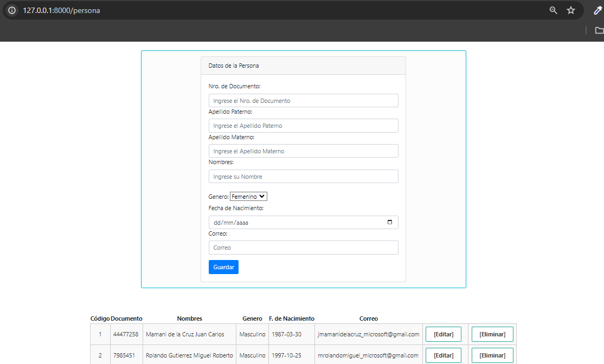
Task: Edit the Rolando Gutierrez record
Action: 443,355
